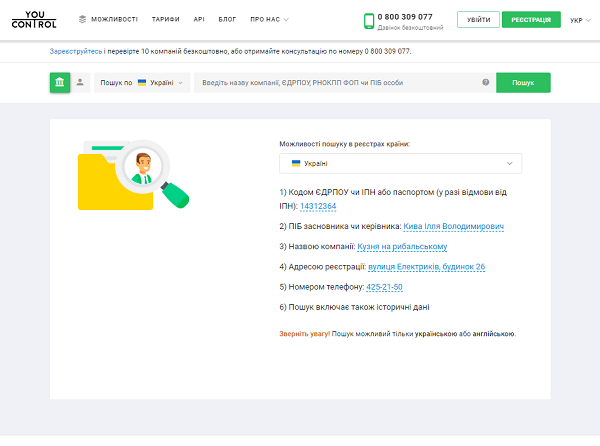Select the company search building icon

coord(59,83)
